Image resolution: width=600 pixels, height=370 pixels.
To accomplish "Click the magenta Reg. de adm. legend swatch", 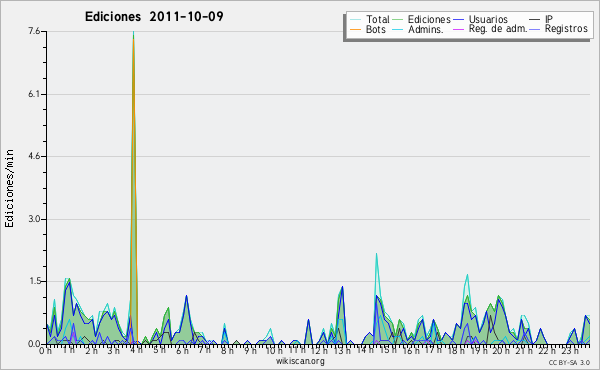I will pyautogui.click(x=458, y=29).
